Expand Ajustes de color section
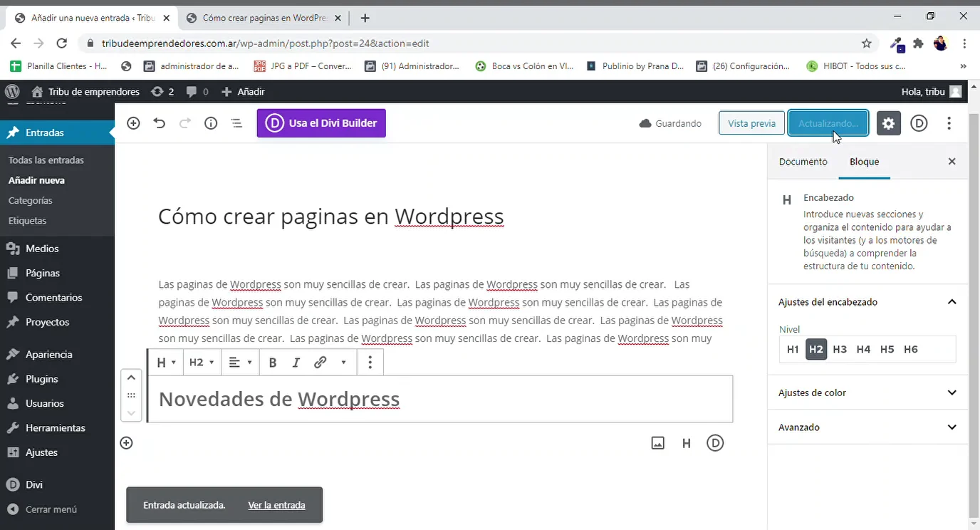The height and width of the screenshot is (530, 980). pyautogui.click(x=867, y=393)
